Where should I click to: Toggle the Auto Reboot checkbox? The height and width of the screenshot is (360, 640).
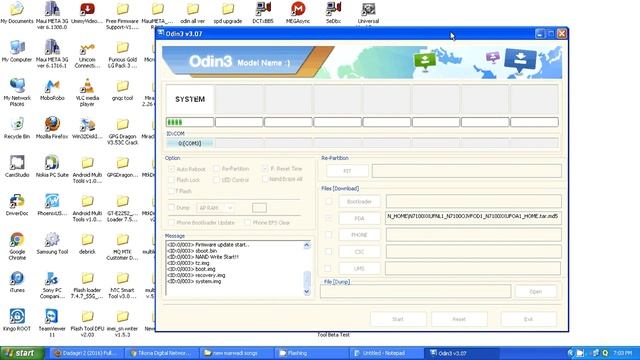click(171, 169)
